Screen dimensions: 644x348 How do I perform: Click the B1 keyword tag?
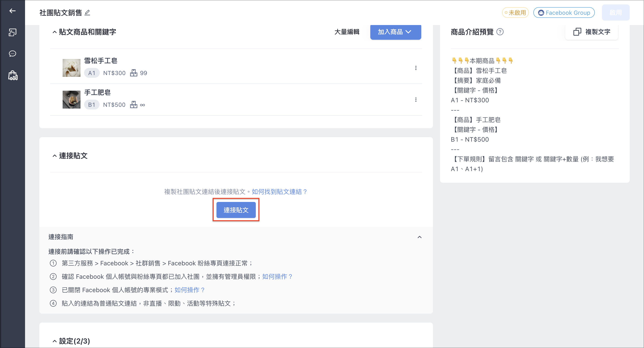pyautogui.click(x=91, y=105)
